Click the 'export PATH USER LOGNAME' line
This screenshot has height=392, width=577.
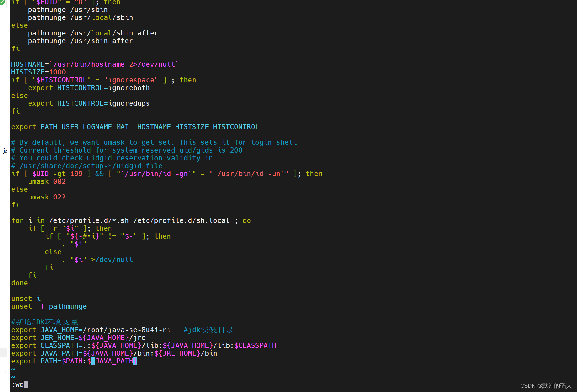pos(135,127)
